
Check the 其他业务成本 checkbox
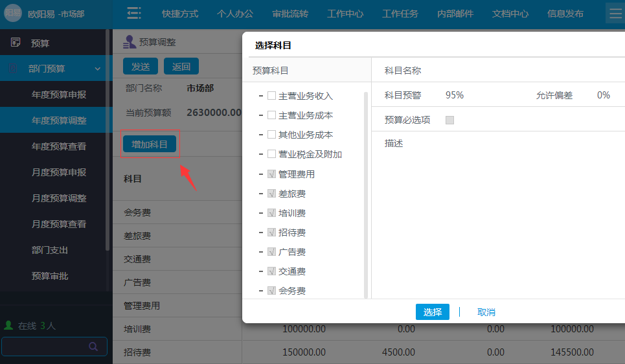(x=271, y=135)
